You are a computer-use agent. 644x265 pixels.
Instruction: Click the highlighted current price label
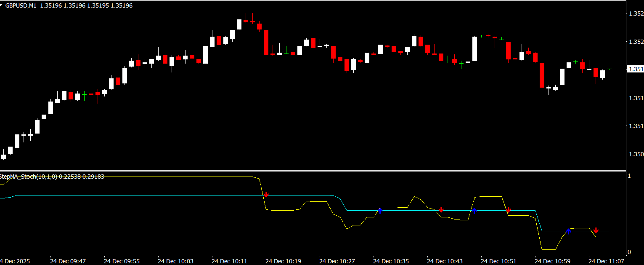point(635,69)
